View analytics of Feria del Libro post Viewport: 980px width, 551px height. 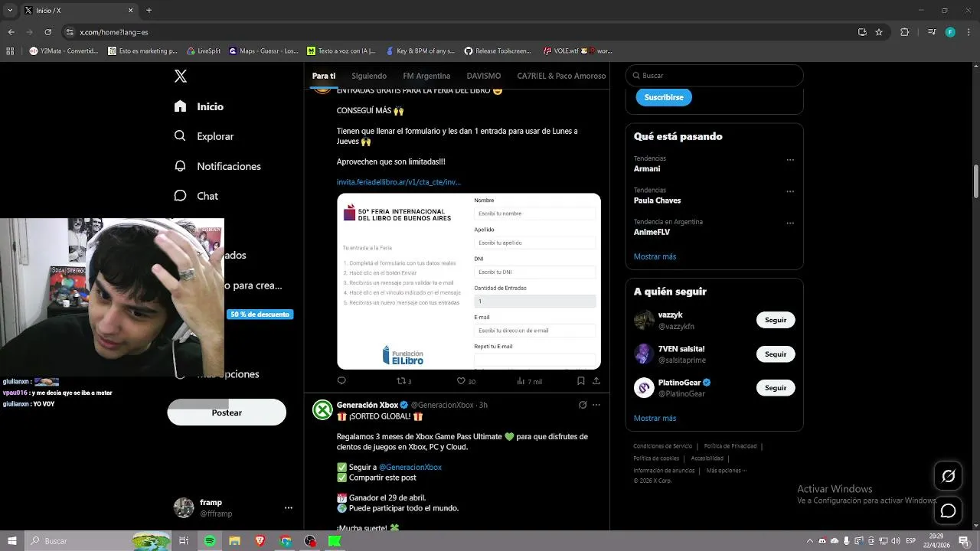pyautogui.click(x=529, y=381)
